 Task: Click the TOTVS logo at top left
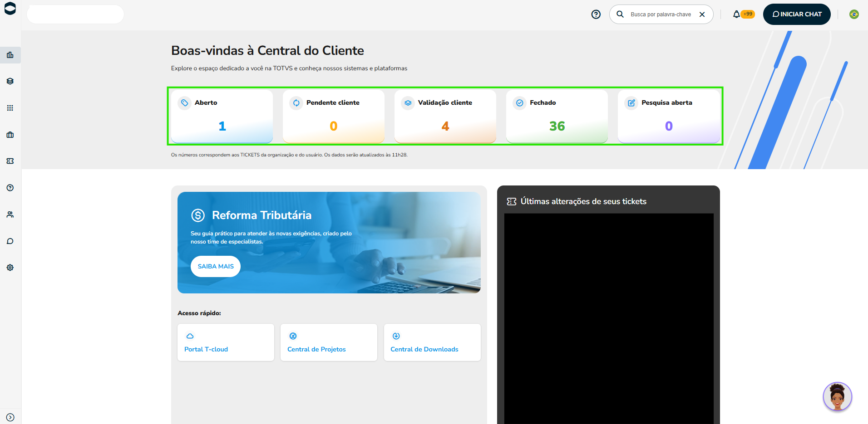(10, 9)
